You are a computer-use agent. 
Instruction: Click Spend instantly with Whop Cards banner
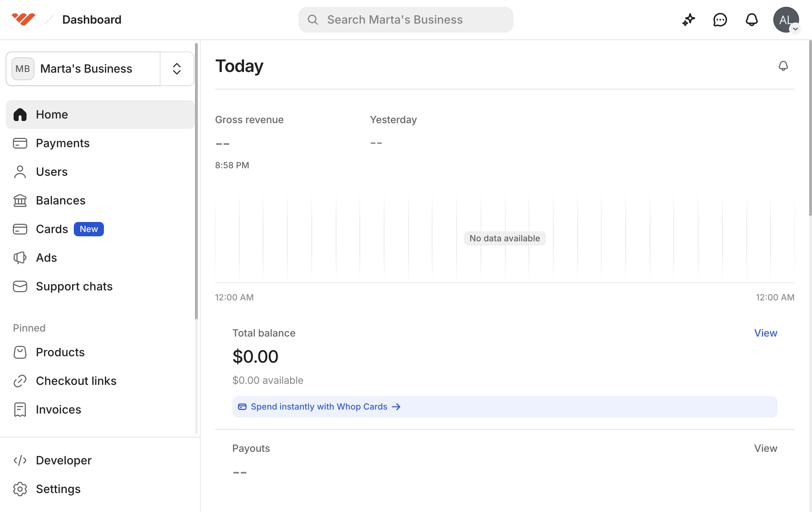(x=505, y=407)
